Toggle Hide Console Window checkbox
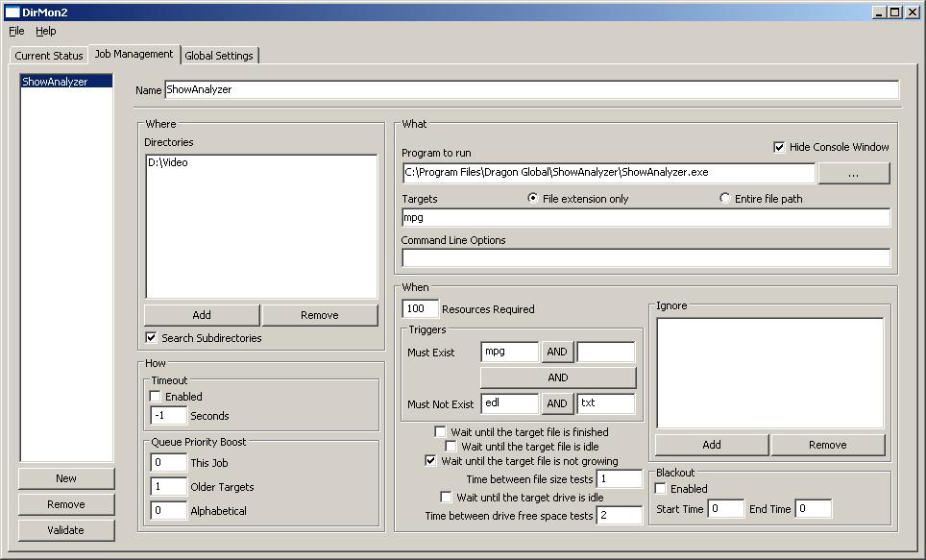The height and width of the screenshot is (560, 926). tap(779, 147)
